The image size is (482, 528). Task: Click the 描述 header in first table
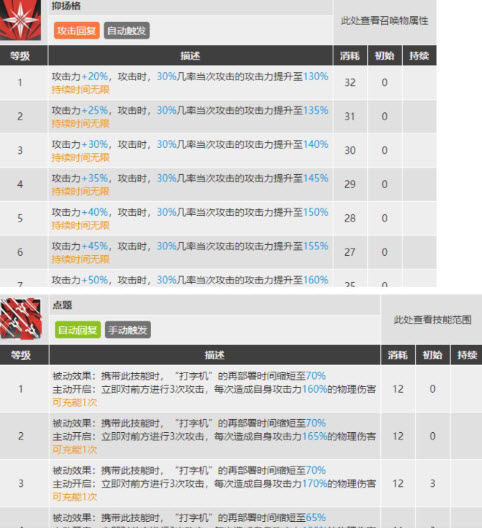[190, 55]
